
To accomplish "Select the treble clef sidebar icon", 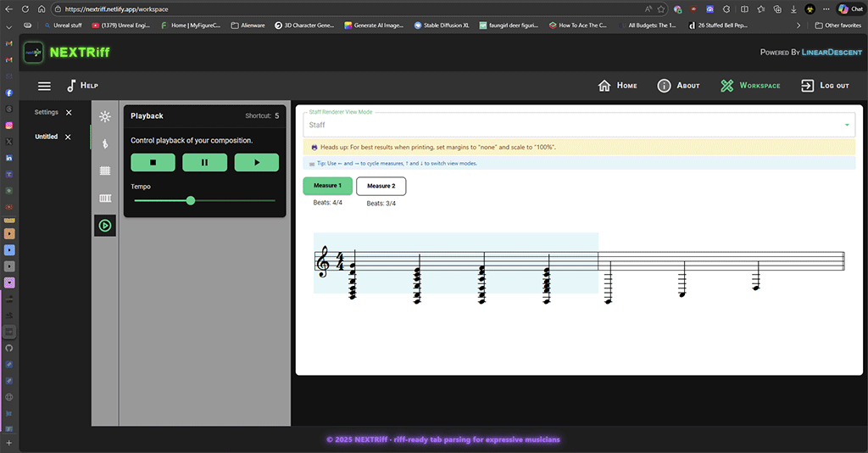I will [x=105, y=144].
